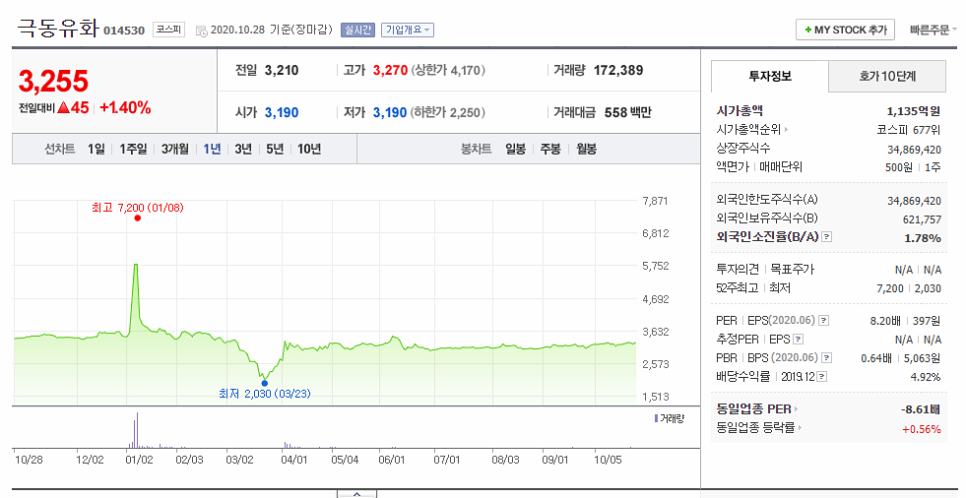The image size is (966, 498).
Task: Show the 일봉 candlestick chart
Action: (515, 149)
